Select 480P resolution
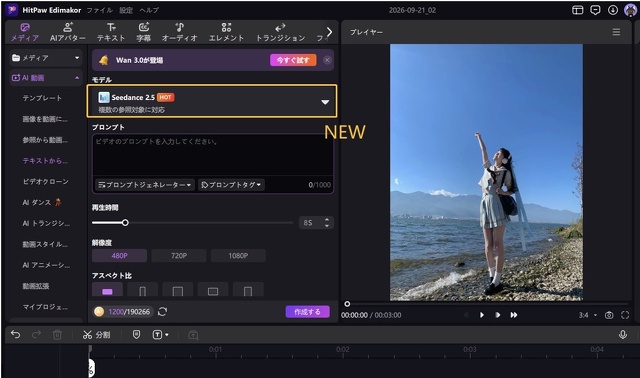 [x=119, y=256]
